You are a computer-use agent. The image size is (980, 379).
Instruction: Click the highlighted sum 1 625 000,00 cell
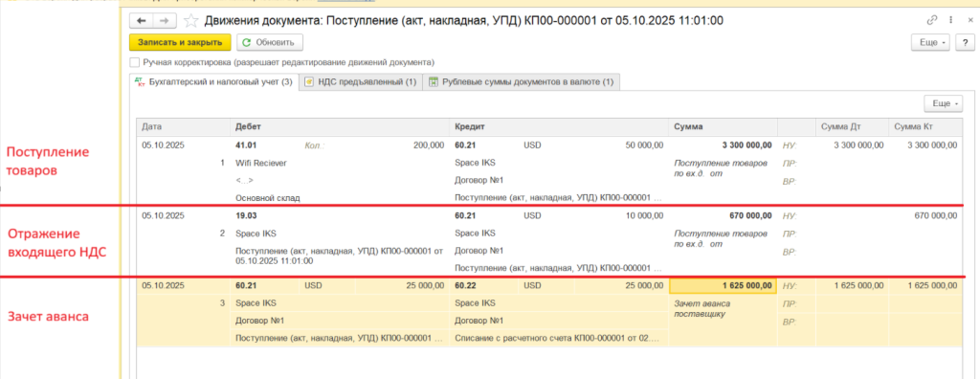coord(723,286)
